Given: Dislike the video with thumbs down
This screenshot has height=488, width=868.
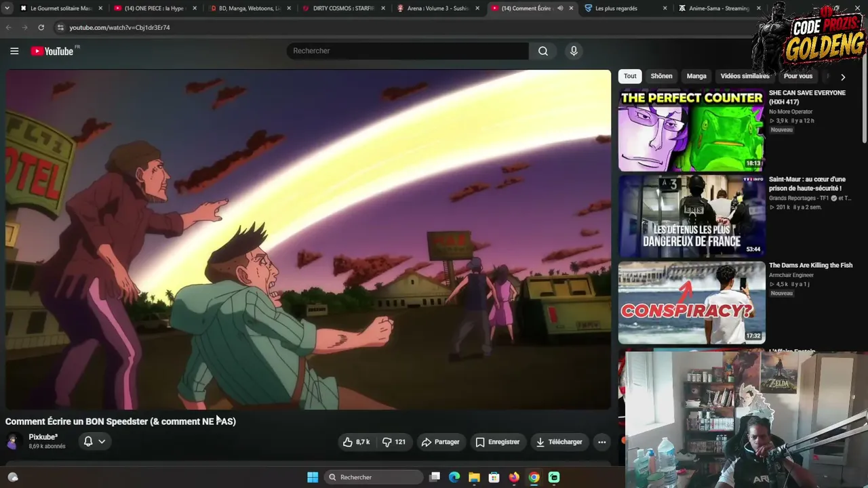Looking at the screenshot, I should [x=394, y=442].
